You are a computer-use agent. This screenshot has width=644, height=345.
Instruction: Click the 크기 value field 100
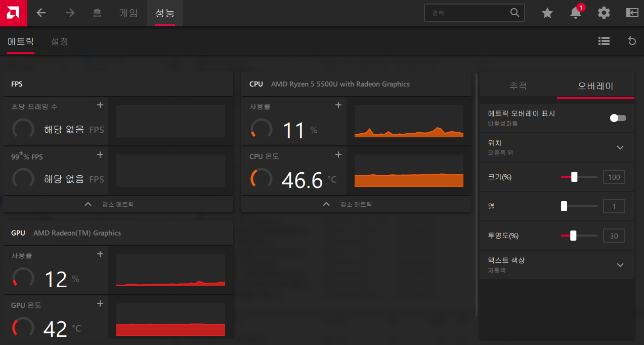click(614, 177)
